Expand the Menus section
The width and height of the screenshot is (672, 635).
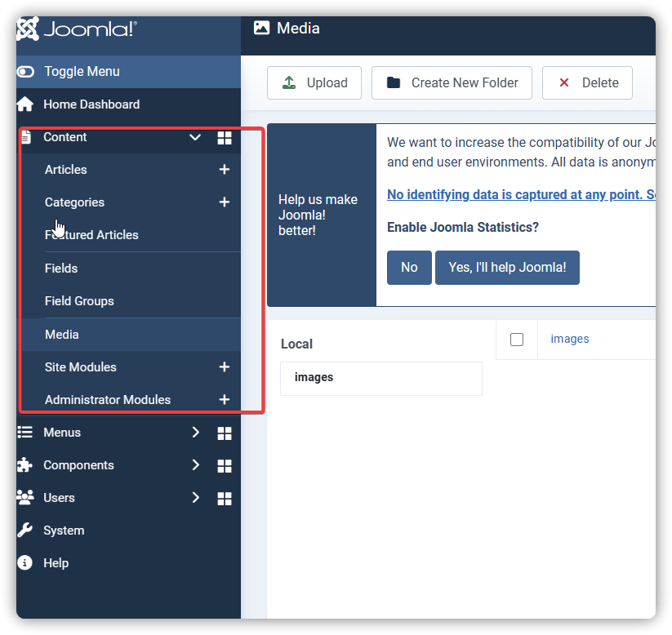pyautogui.click(x=195, y=433)
